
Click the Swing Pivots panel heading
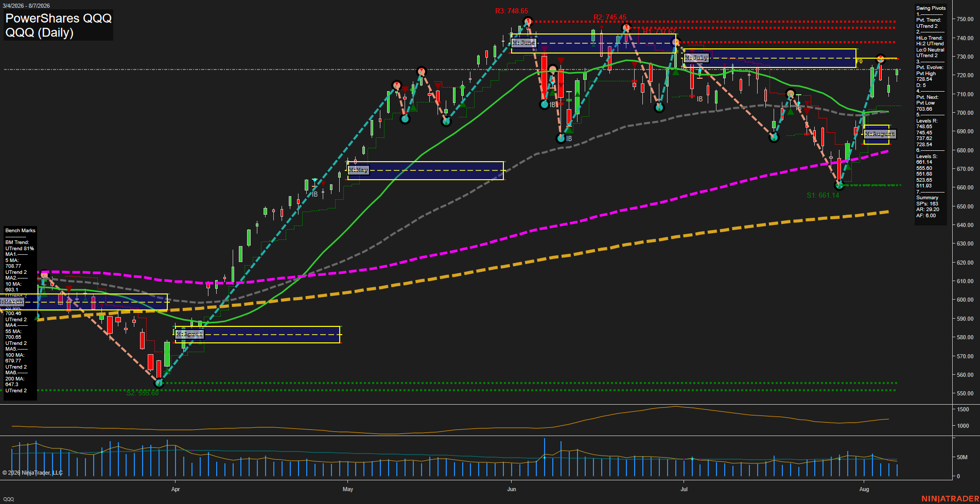pyautogui.click(x=931, y=8)
